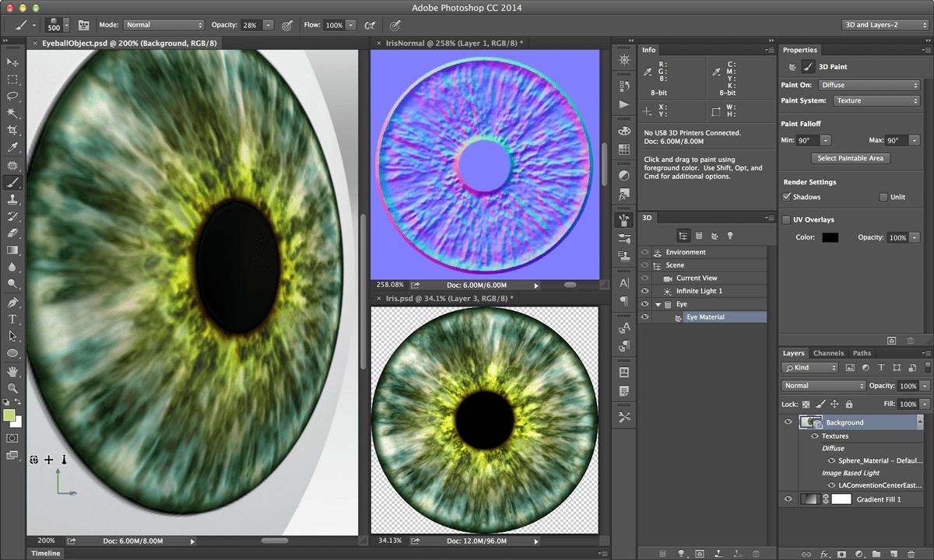934x560 pixels.
Task: Open the blending mode dropdown showing Normal
Action: tap(823, 385)
